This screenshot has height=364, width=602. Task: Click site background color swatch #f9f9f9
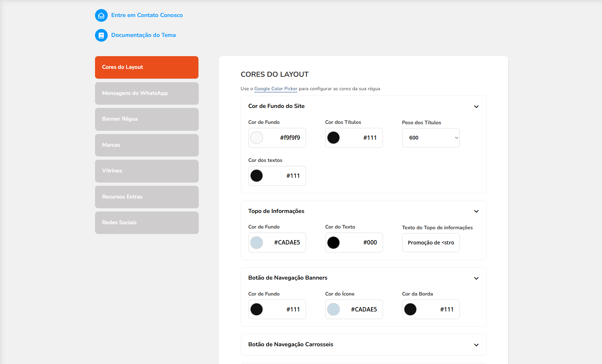tap(257, 138)
